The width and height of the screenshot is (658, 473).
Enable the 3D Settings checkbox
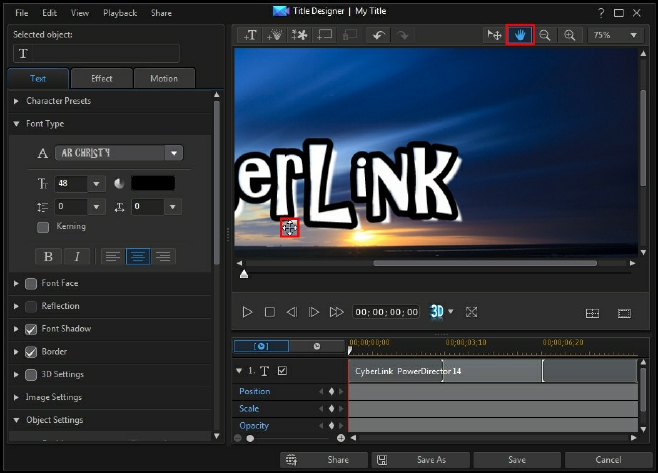31,375
